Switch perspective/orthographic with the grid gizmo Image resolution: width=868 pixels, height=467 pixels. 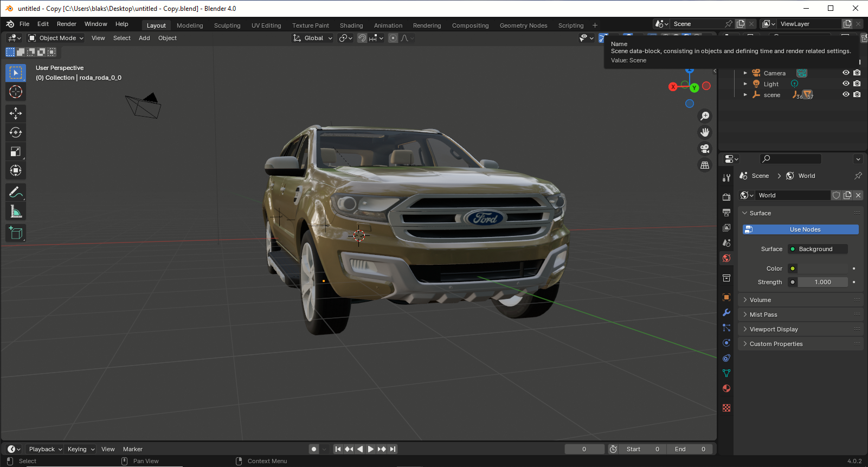click(x=705, y=165)
